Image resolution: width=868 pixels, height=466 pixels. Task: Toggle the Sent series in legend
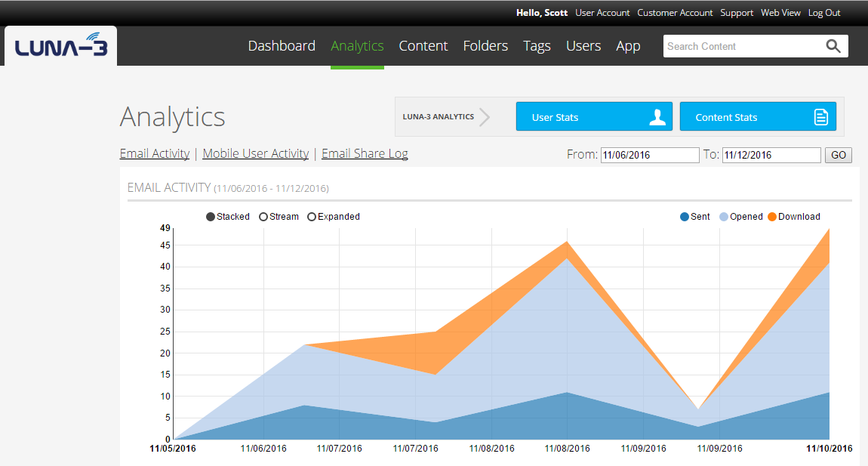[x=694, y=217]
